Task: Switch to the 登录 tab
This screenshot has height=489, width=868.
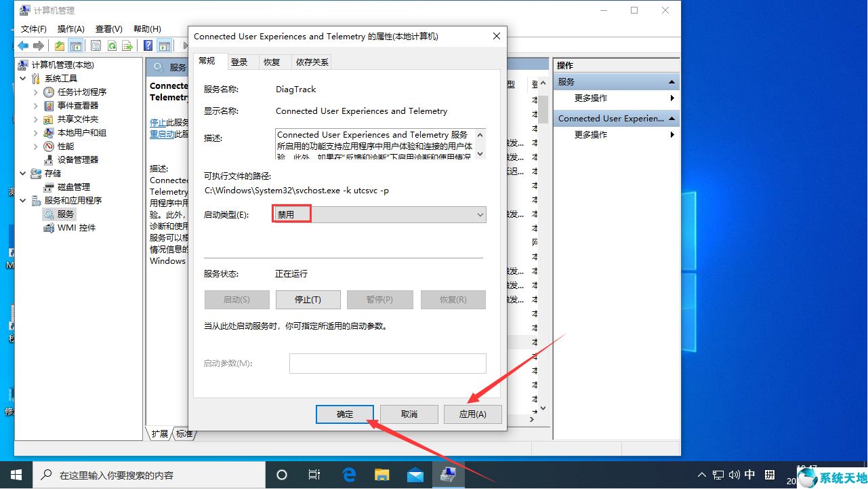Action: click(239, 62)
